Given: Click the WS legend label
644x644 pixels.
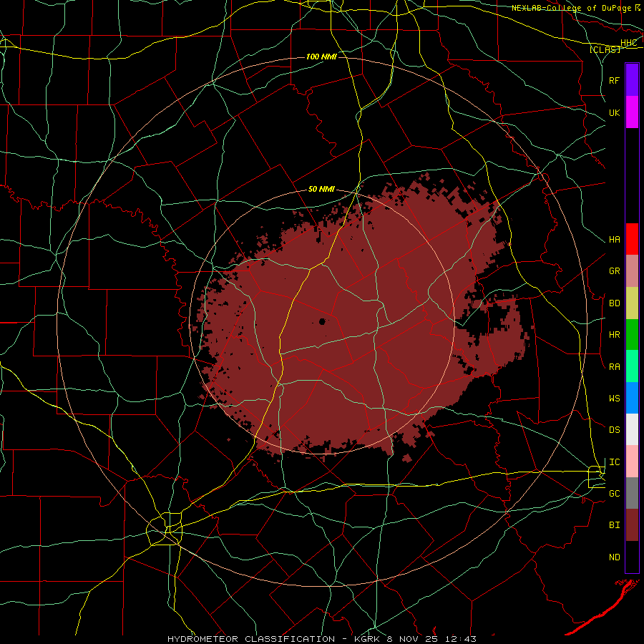Looking at the screenshot, I should pyautogui.click(x=615, y=399).
